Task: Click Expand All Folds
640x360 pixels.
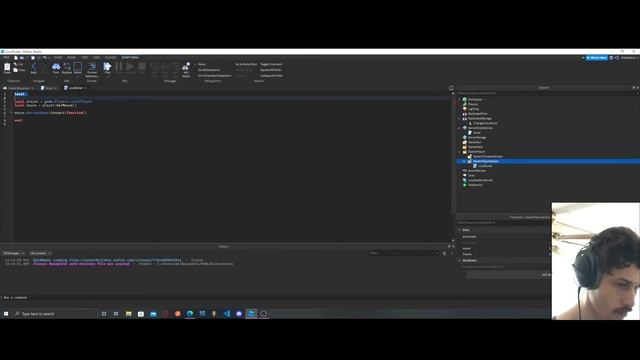Action: (x=271, y=70)
